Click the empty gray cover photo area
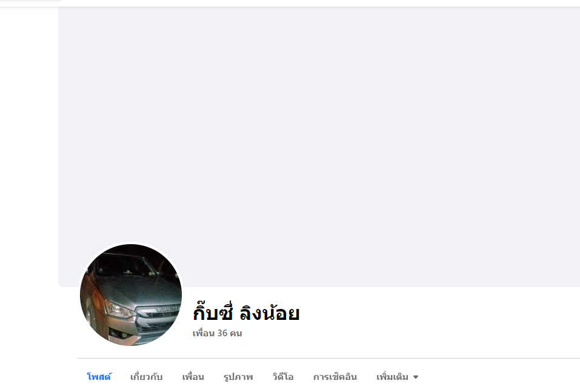 coord(319,147)
